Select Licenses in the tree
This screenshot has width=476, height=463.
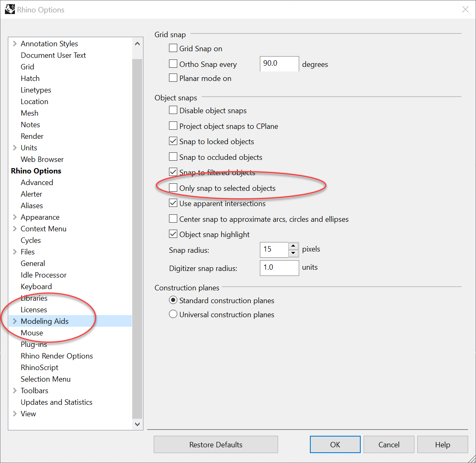[x=34, y=310]
